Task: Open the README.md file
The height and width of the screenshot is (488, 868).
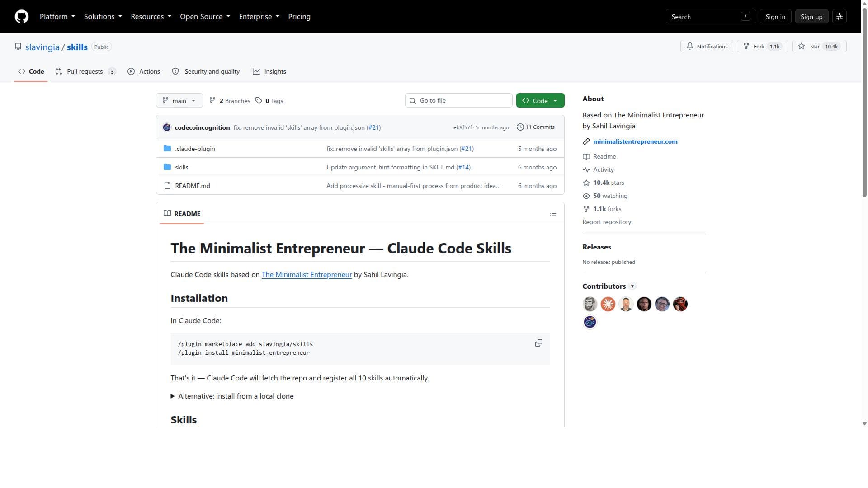Action: tap(193, 186)
